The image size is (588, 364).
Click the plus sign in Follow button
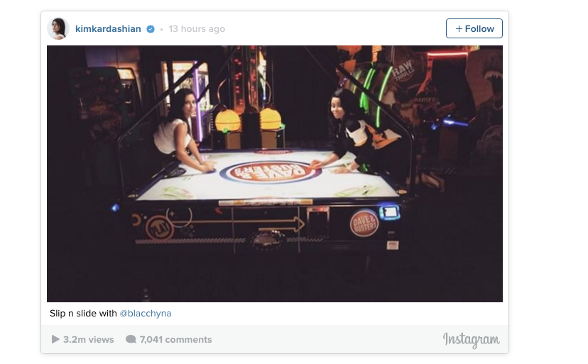[459, 29]
